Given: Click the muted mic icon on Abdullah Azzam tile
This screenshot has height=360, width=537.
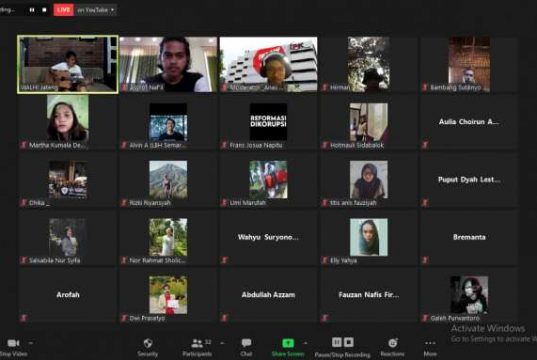Looking at the screenshot, I should coord(224,318).
